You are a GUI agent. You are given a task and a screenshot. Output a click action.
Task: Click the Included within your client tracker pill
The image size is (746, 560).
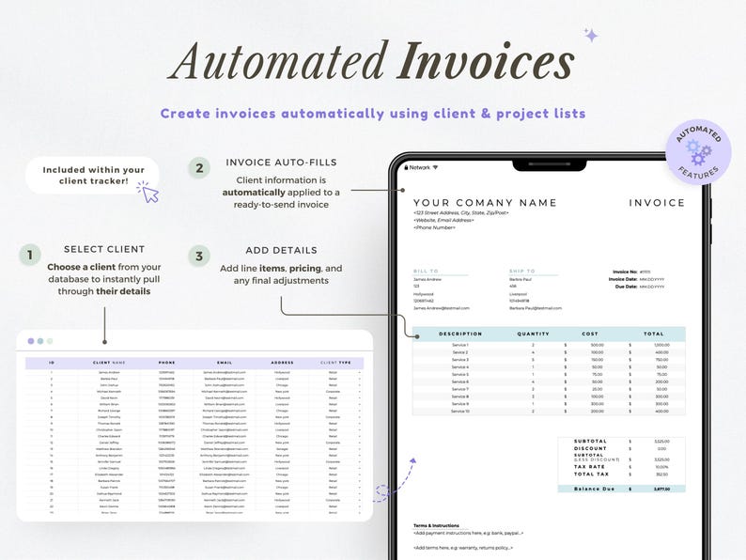click(93, 175)
